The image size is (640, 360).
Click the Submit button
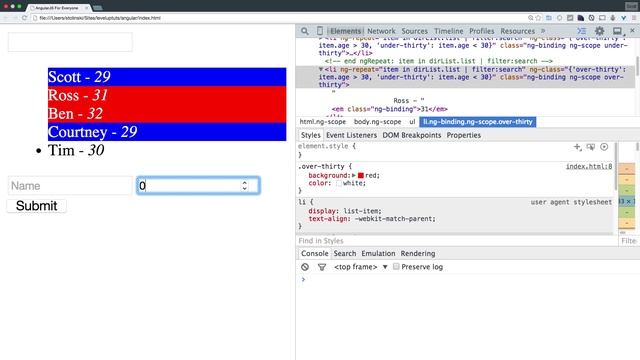click(36, 206)
